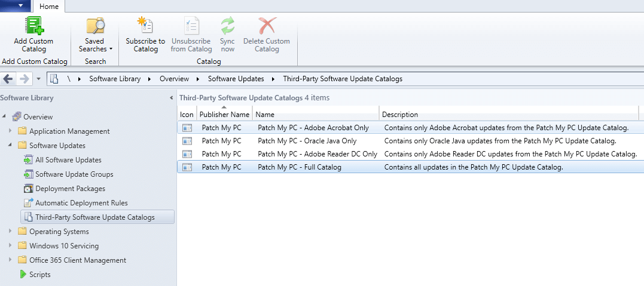644x286 pixels.
Task: Expand the Windows 10 Servicing node
Action: point(10,246)
